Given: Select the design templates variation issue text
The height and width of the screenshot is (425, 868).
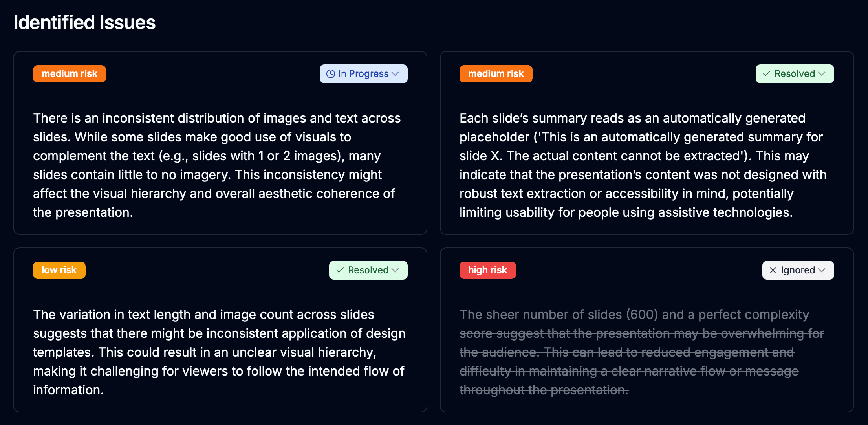Looking at the screenshot, I should pyautogui.click(x=219, y=352).
